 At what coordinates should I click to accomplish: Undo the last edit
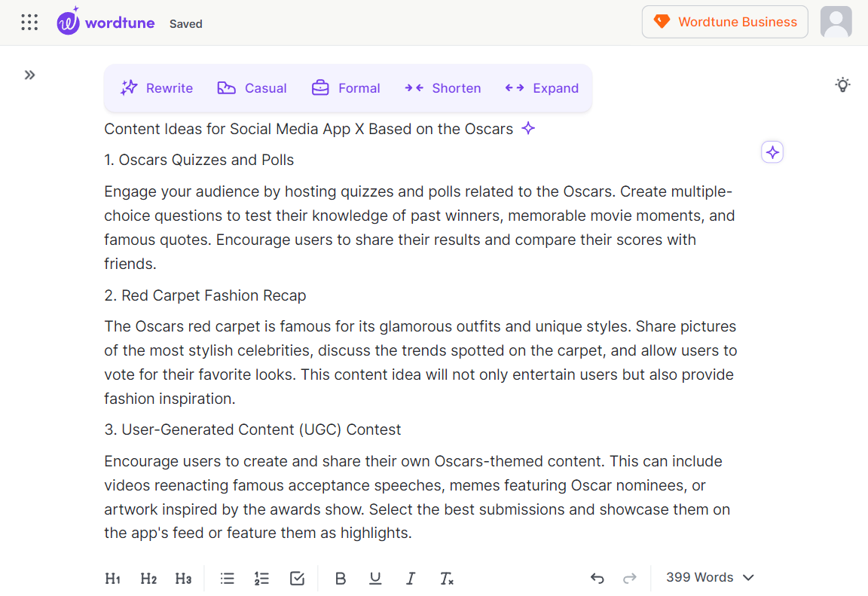tap(597, 577)
